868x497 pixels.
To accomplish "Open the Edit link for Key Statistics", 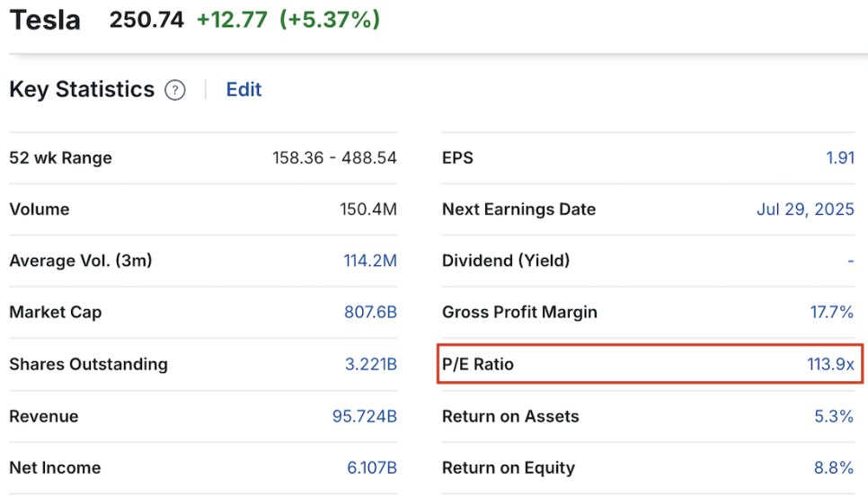I will point(244,89).
